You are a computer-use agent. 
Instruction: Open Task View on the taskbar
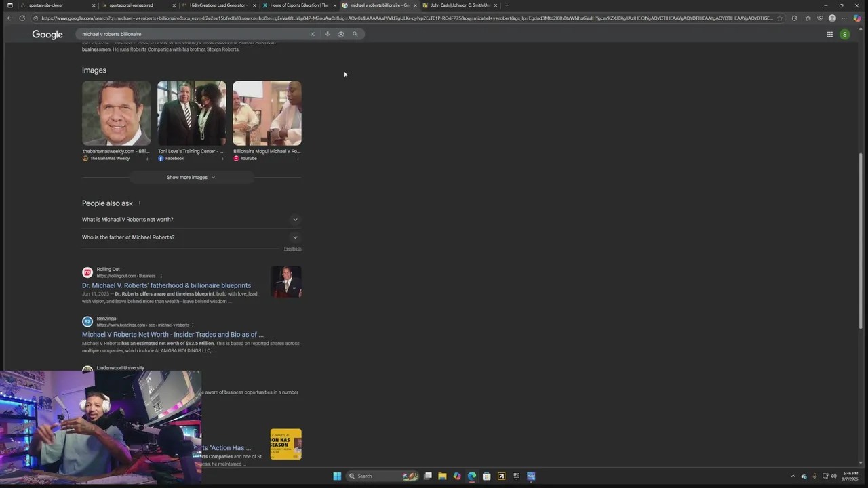[428, 476]
